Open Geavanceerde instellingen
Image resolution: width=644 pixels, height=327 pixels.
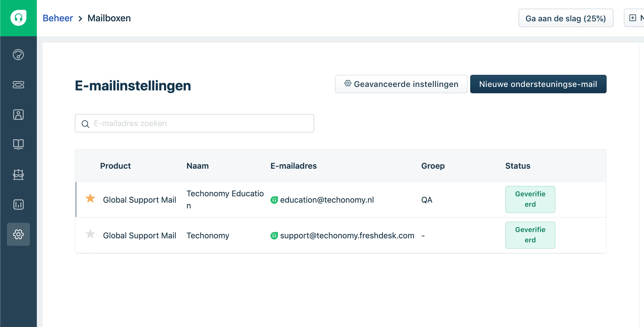401,84
